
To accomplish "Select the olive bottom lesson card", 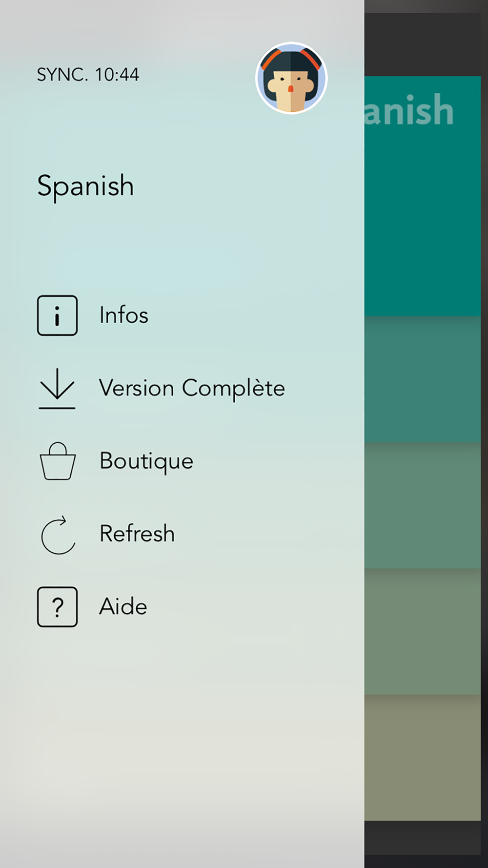I will [423, 758].
